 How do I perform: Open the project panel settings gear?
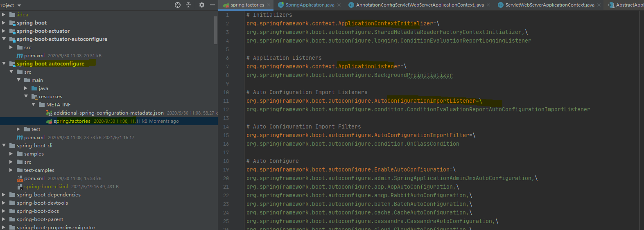[x=201, y=5]
